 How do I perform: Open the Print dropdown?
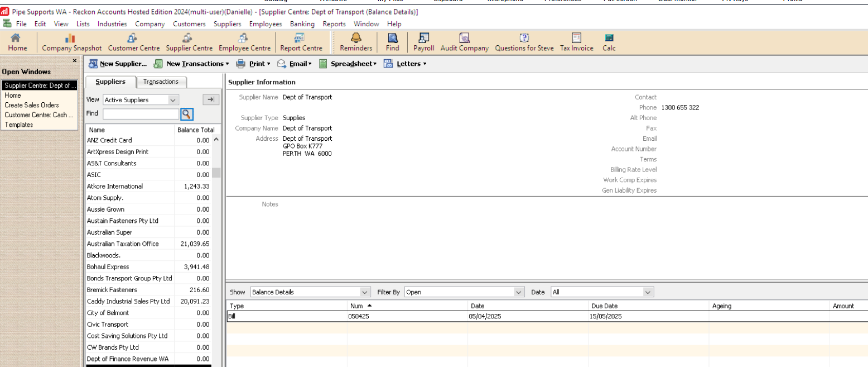coord(253,64)
